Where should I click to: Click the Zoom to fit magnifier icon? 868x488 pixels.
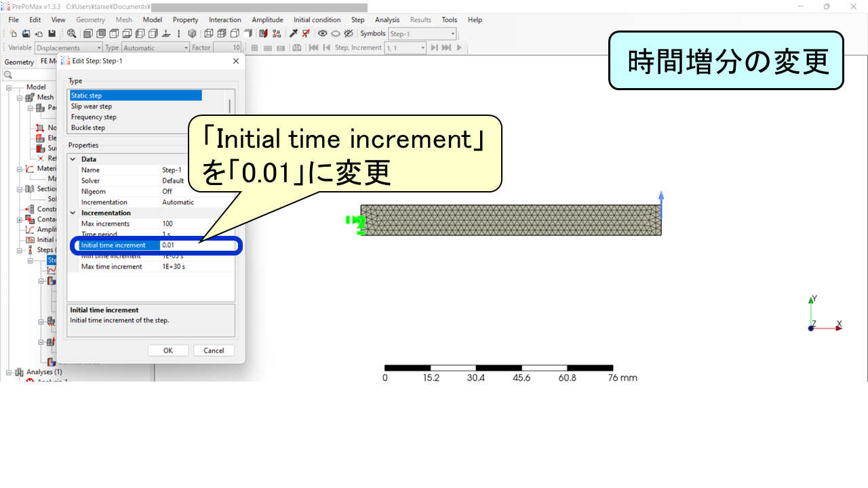tap(71, 33)
